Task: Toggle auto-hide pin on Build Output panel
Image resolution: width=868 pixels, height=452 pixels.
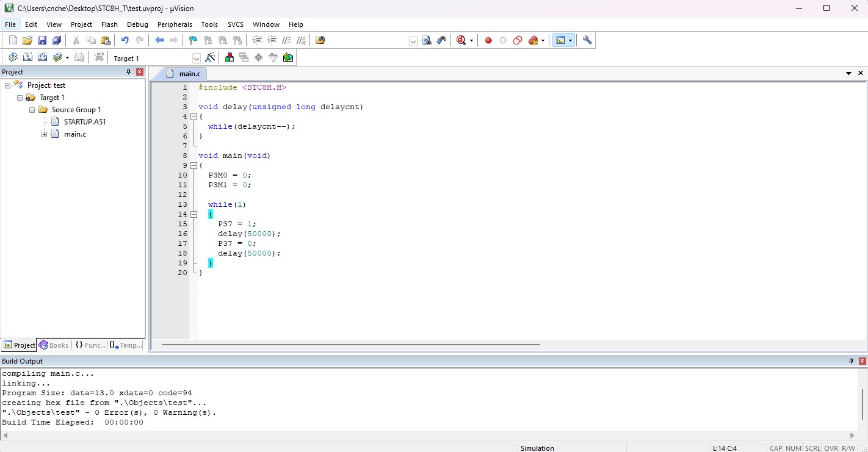Action: pyautogui.click(x=851, y=361)
